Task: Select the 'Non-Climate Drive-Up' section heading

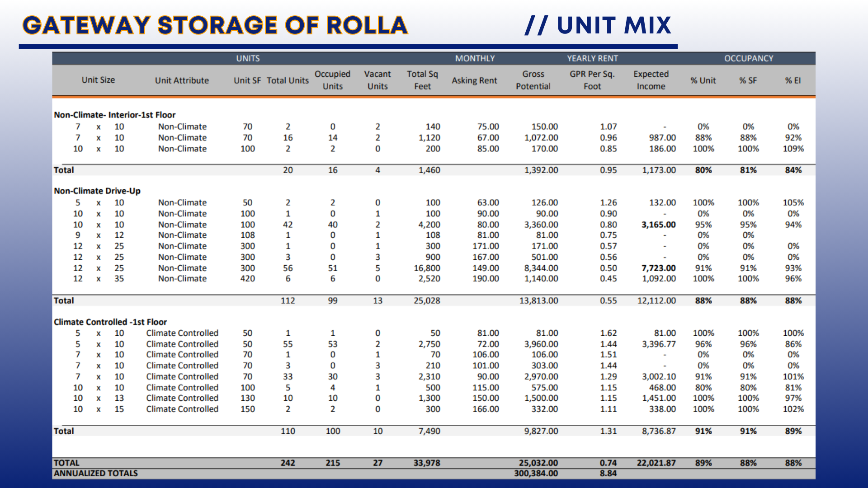Action: point(97,191)
